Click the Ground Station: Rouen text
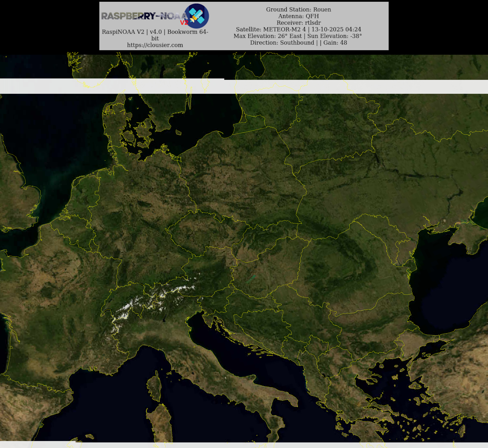This screenshot has height=448, width=488. pyautogui.click(x=298, y=9)
